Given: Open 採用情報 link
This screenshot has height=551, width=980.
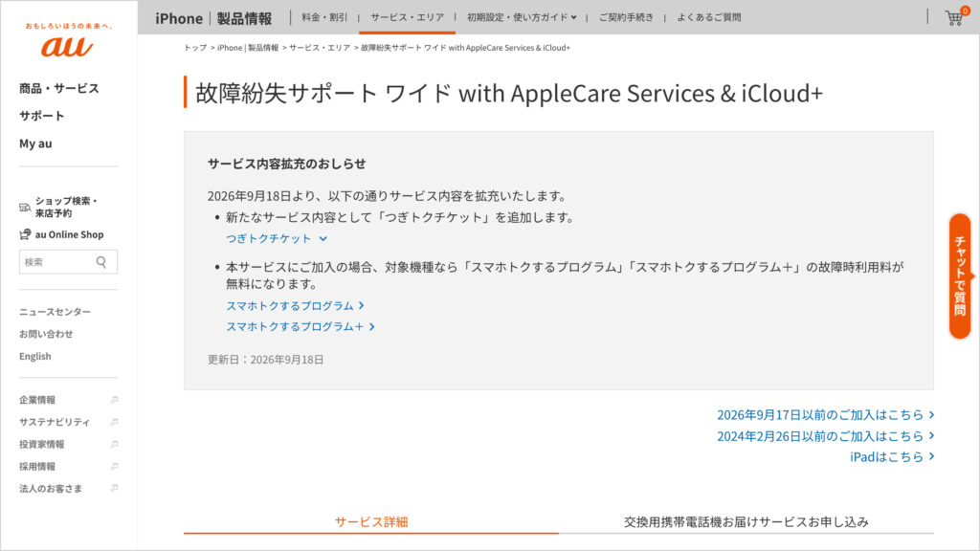Looking at the screenshot, I should click(x=37, y=466).
